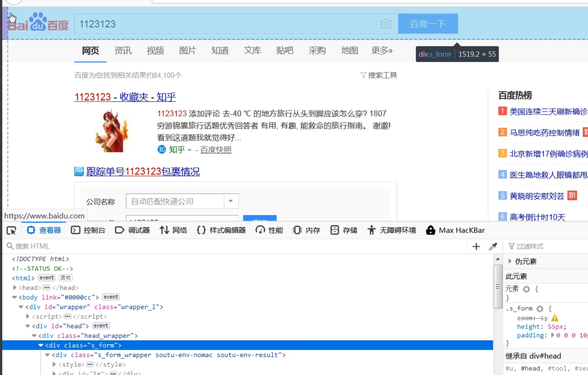The image size is (588, 375).
Task: Open the 内存 memory tab
Action: tap(307, 230)
